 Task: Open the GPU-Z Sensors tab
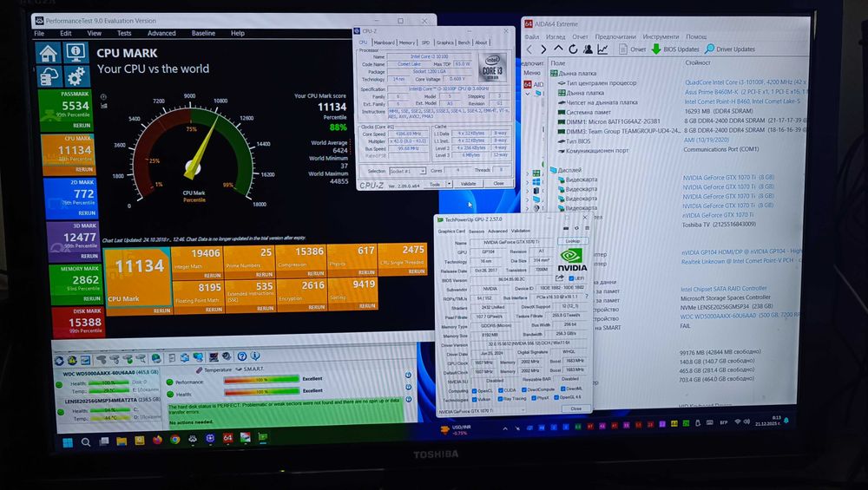click(477, 232)
